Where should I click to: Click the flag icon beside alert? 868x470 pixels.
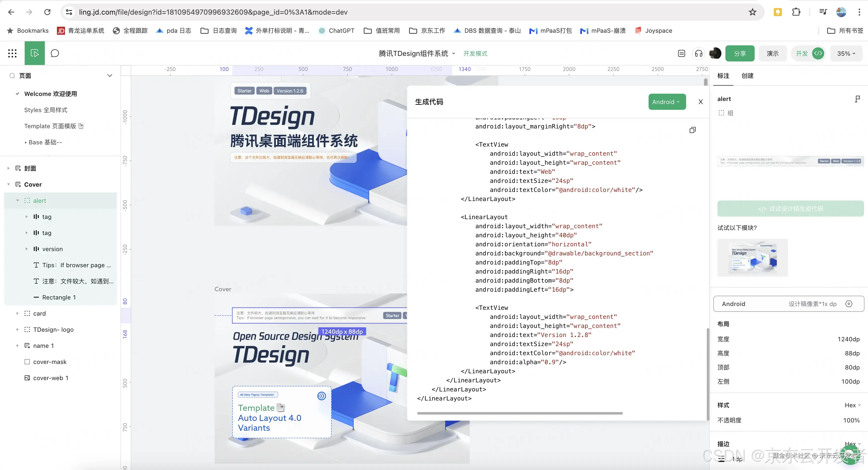[x=857, y=99]
